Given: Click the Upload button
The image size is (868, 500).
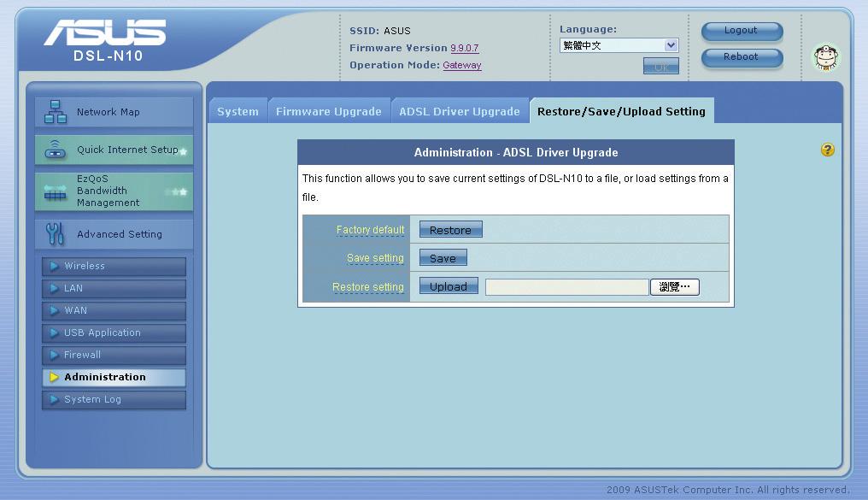Looking at the screenshot, I should click(449, 286).
